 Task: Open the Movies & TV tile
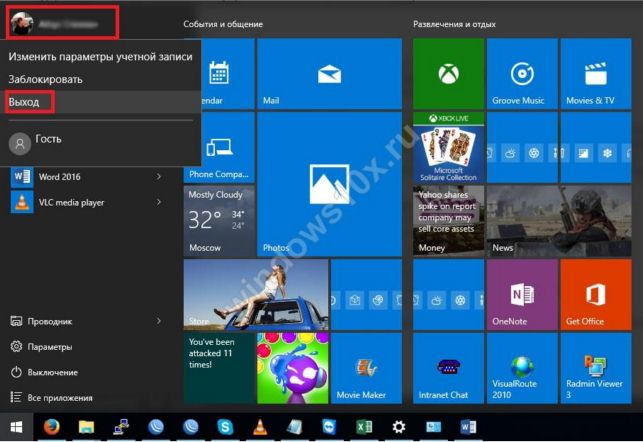point(596,74)
